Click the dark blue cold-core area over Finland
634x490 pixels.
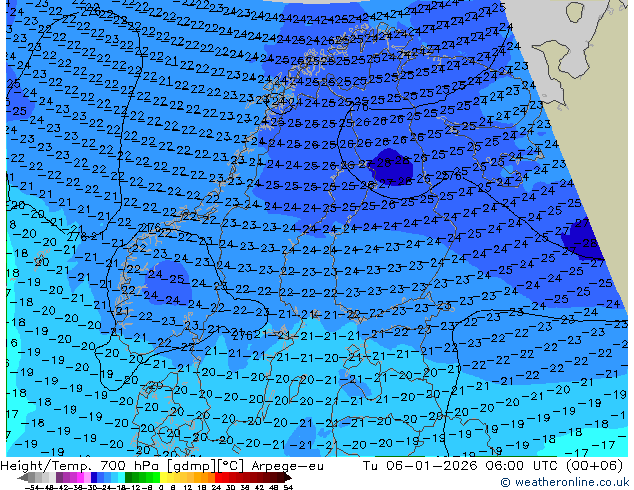point(391,166)
